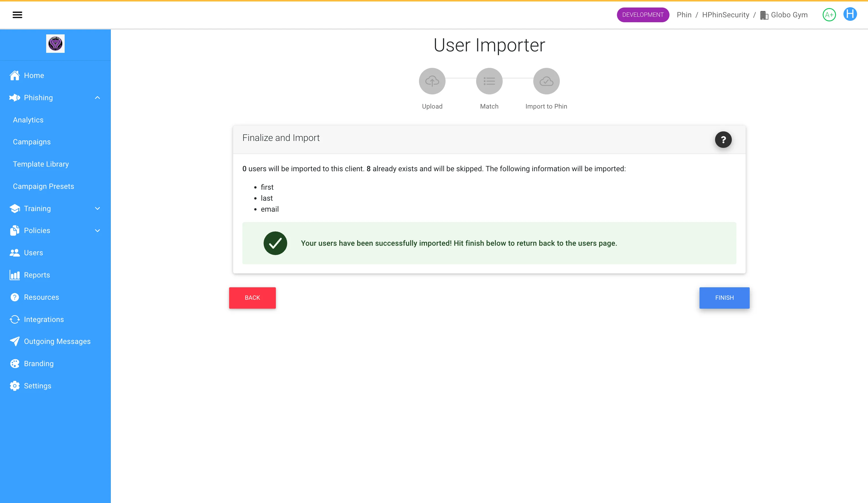
Task: Click the Home house icon
Action: [15, 75]
